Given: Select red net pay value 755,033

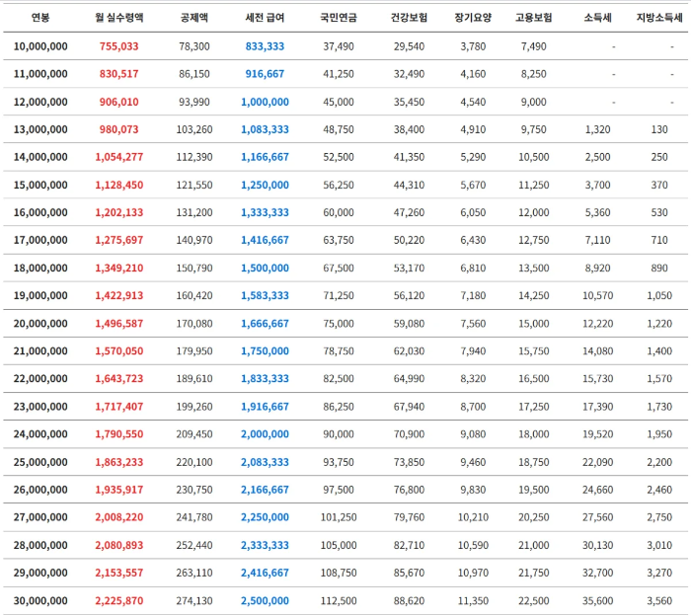Looking at the screenshot, I should [119, 46].
